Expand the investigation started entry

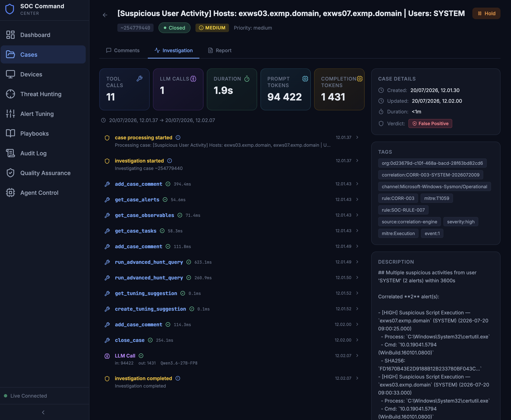357,161
